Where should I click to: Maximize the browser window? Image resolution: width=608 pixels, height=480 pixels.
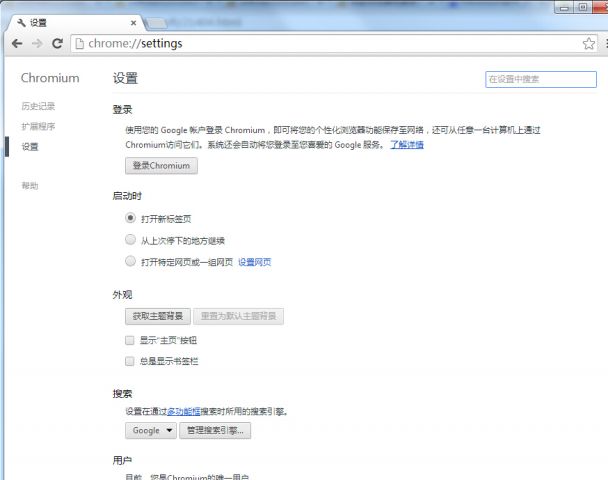pos(583,7)
